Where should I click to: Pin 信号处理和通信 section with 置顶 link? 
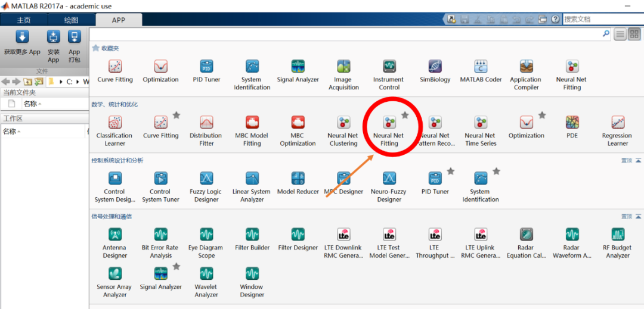[x=627, y=216]
